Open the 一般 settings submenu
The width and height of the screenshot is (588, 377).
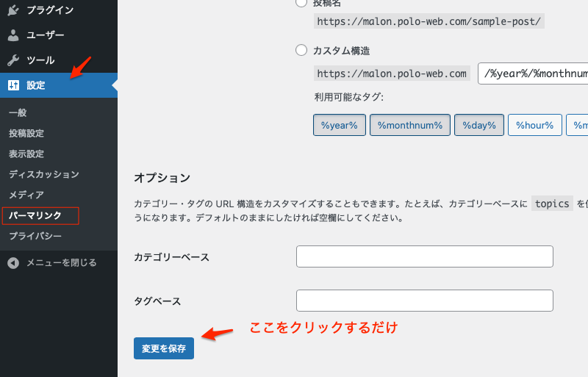point(18,112)
